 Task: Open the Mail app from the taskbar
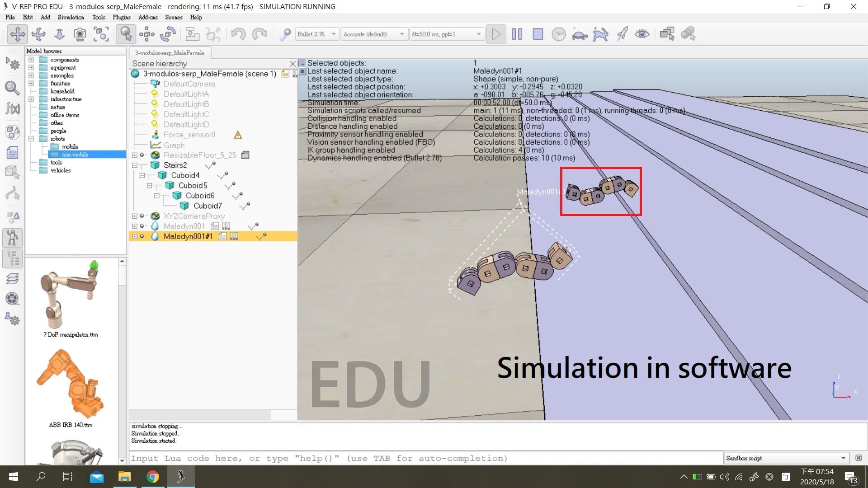(x=96, y=477)
